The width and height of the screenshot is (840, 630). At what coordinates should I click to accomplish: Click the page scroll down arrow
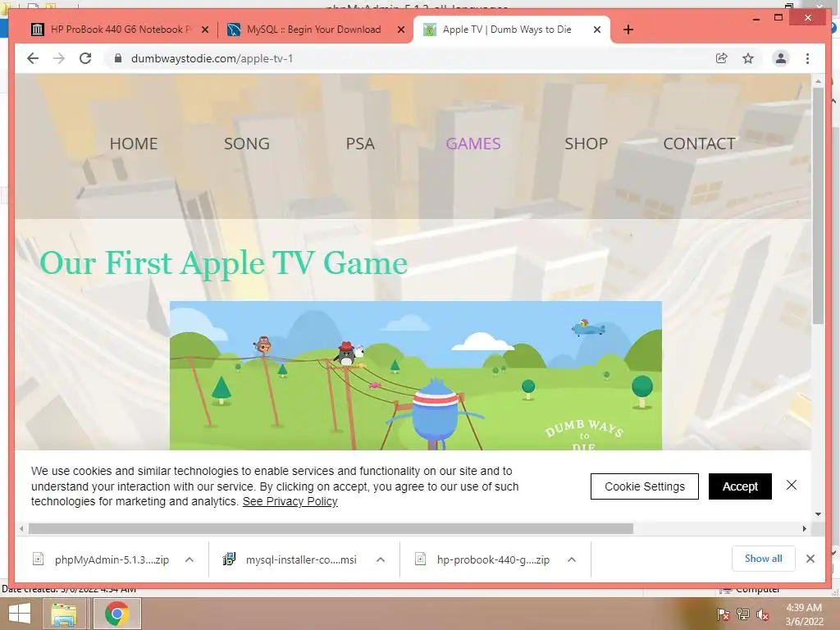click(x=818, y=514)
